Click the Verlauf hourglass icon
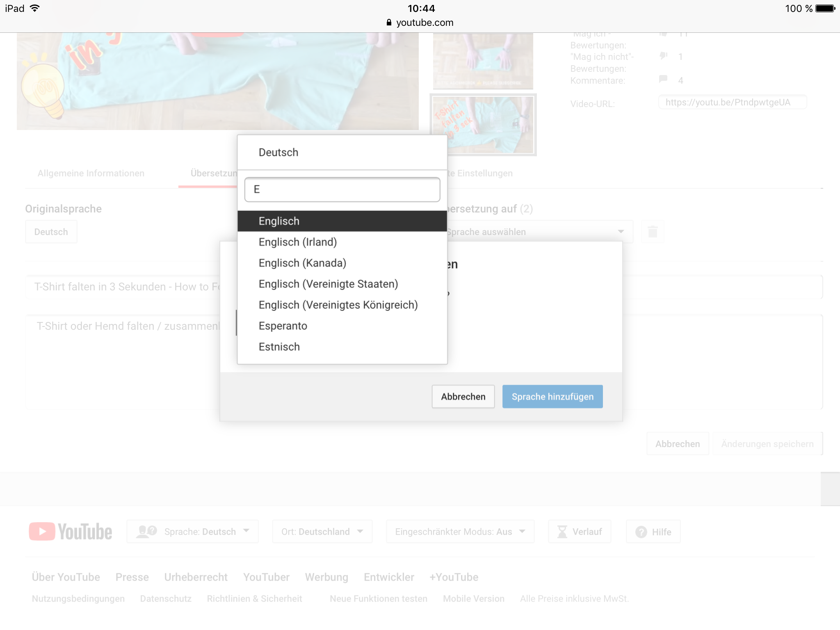 (562, 532)
